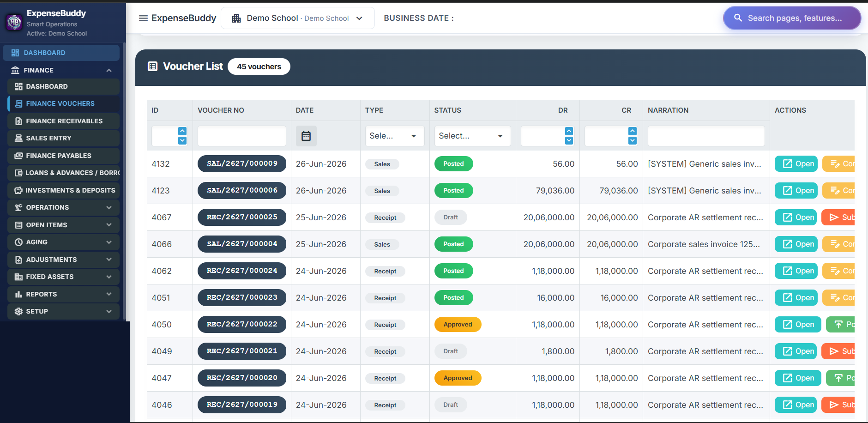Click the Finance Payables money icon
This screenshot has height=423, width=868.
tap(18, 156)
